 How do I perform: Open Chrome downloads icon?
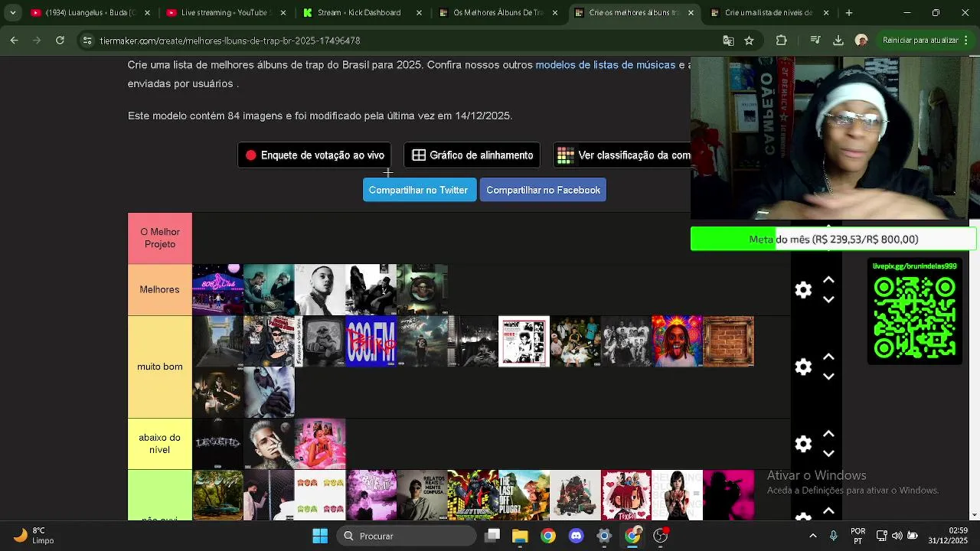click(x=838, y=41)
